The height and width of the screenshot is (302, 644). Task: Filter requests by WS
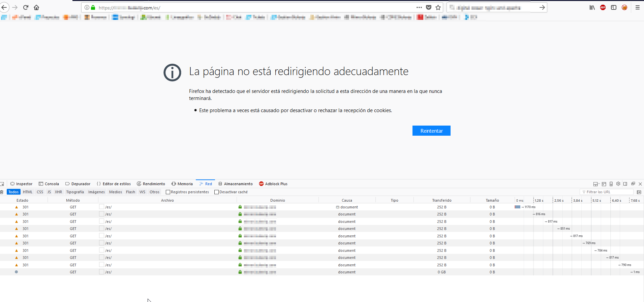[143, 192]
